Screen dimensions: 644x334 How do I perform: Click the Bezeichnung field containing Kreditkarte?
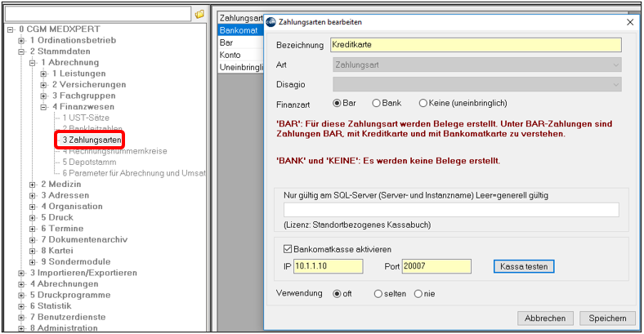(x=476, y=45)
